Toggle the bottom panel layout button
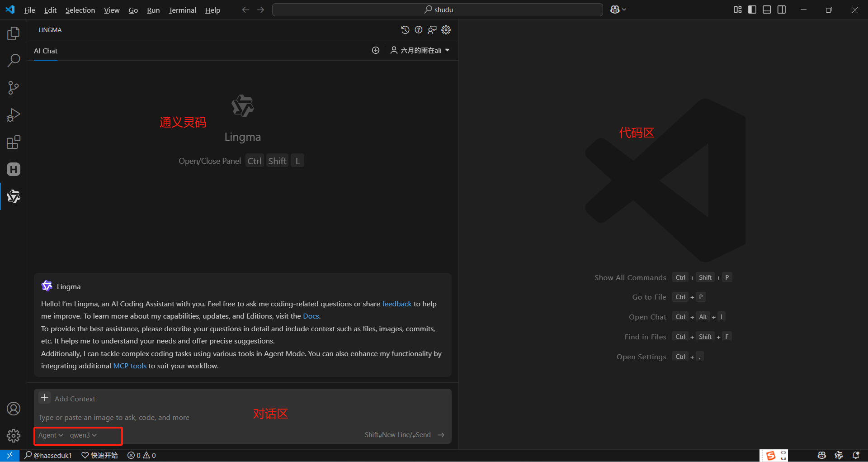Screen dimensions: 868x462 [x=767, y=10]
